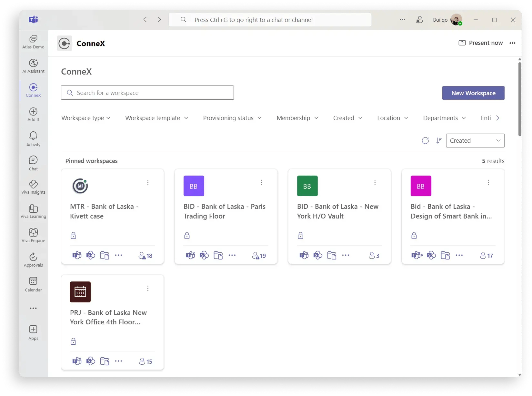Expand the Workspace type filter
This screenshot has height=396, width=532.
(x=85, y=118)
